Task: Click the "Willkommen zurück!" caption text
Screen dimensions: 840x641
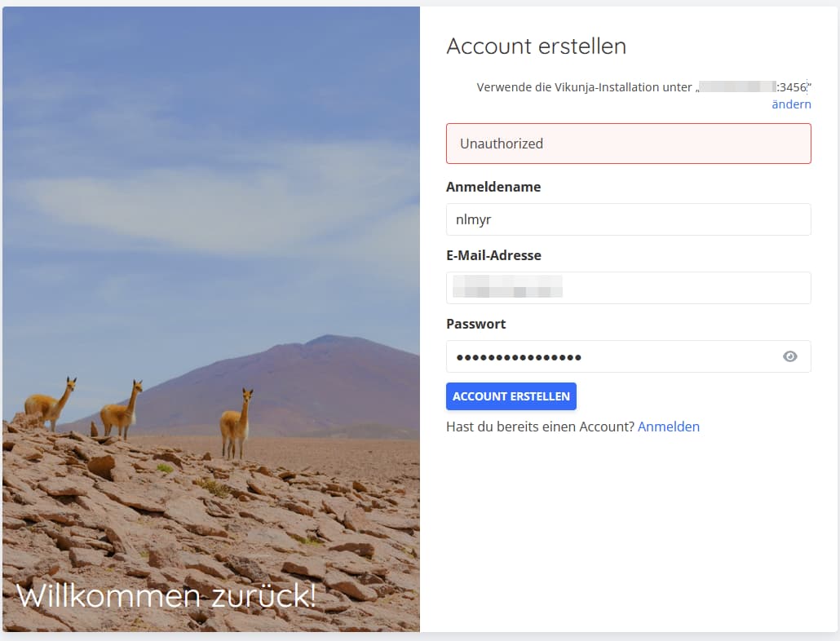Action: pyautogui.click(x=166, y=596)
